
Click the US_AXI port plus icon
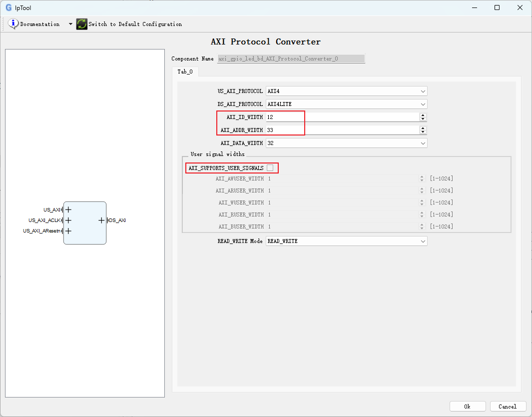click(x=68, y=209)
